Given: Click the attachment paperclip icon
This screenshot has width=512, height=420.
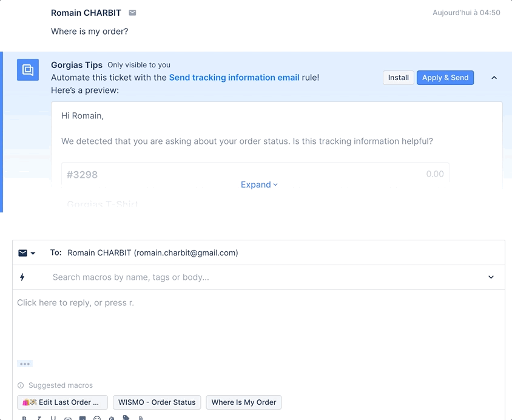Looking at the screenshot, I should tap(141, 418).
